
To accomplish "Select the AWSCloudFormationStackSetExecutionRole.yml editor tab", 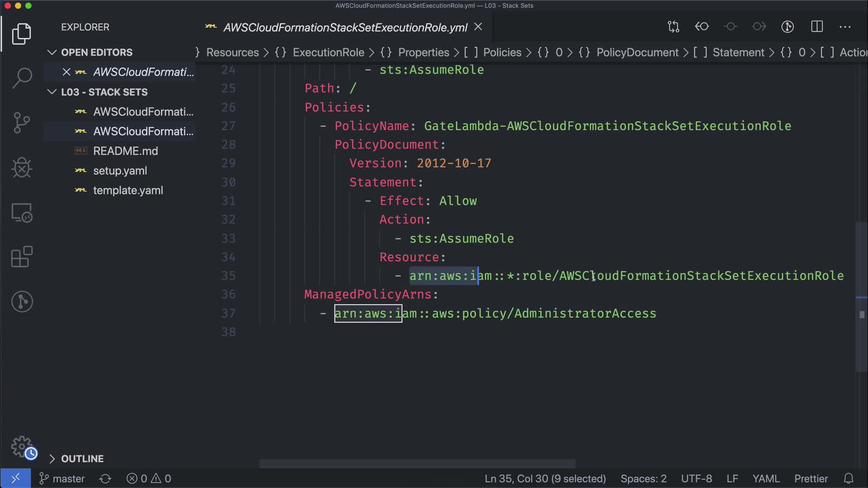I will pos(344,28).
